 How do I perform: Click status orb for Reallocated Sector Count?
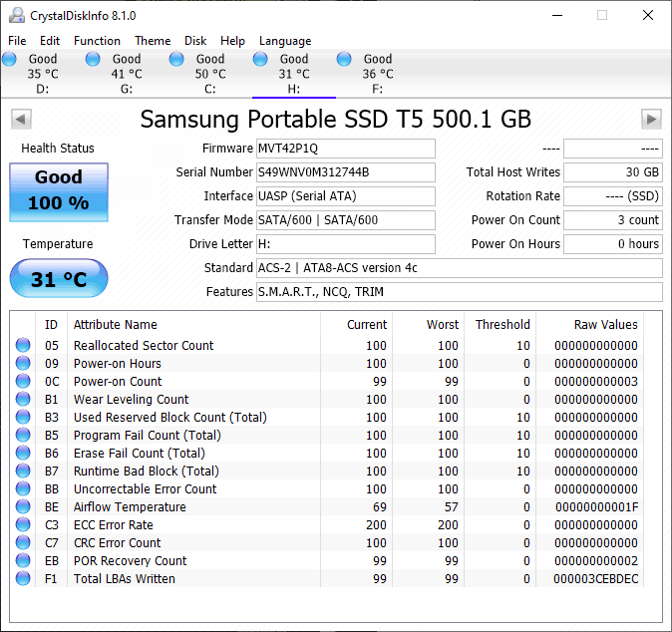point(23,345)
